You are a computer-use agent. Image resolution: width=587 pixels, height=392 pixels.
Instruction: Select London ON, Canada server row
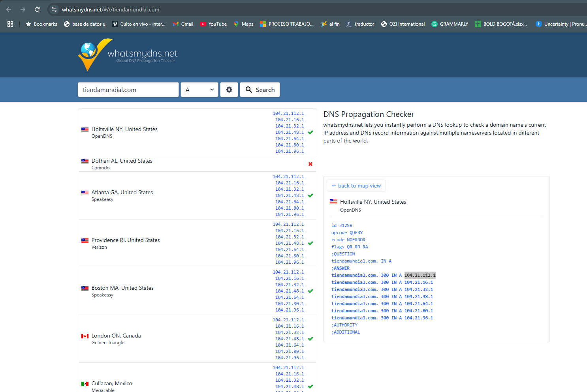point(198,339)
